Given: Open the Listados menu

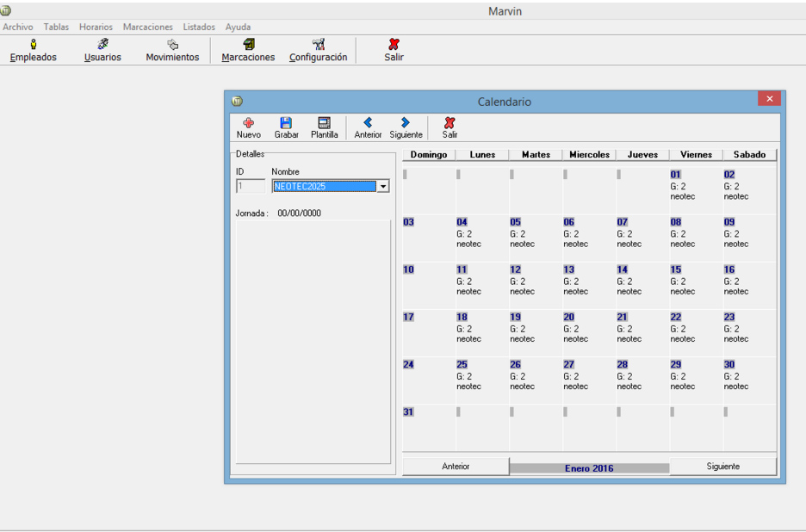Looking at the screenshot, I should click(x=199, y=27).
